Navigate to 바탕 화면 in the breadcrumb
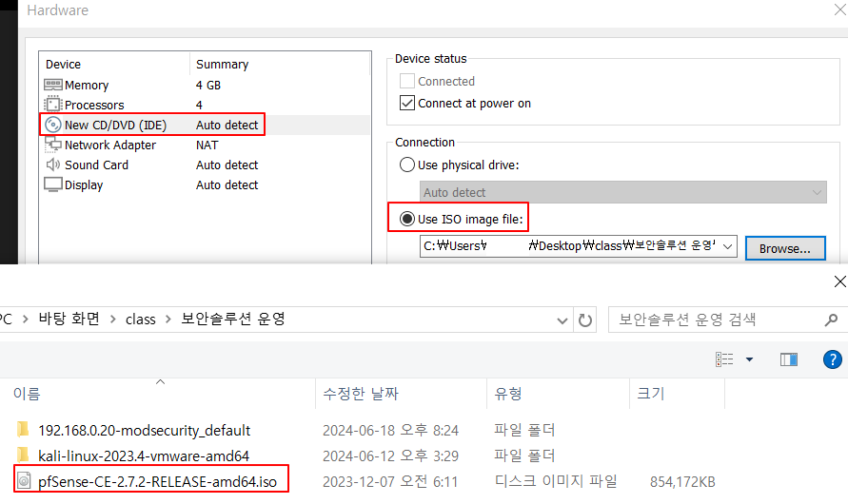 coord(69,320)
